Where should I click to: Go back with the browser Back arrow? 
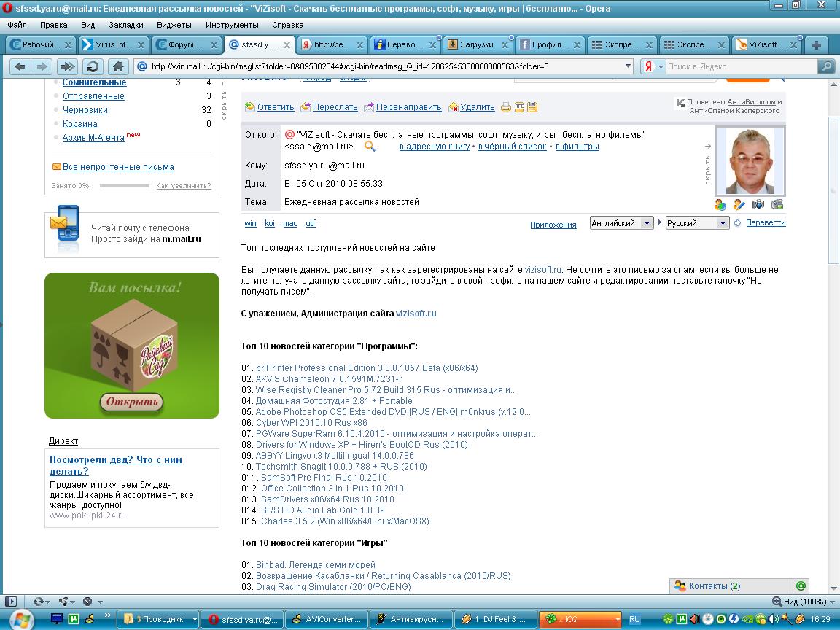pyautogui.click(x=20, y=66)
